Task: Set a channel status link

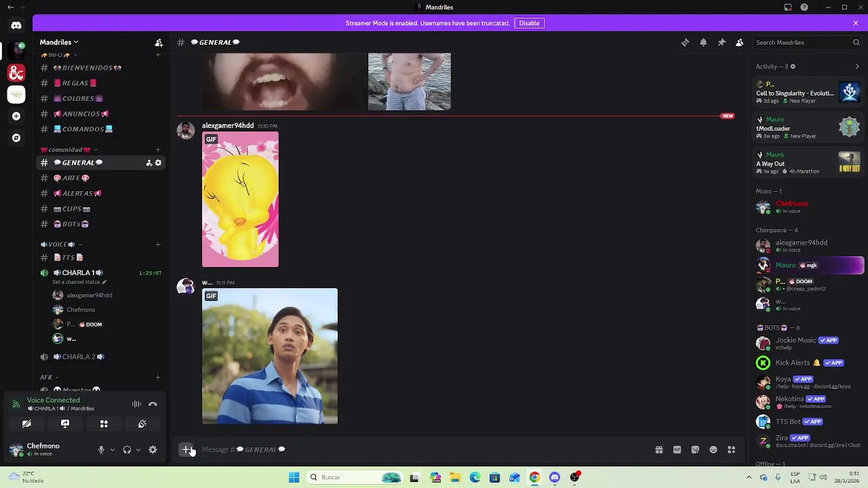Action: (79, 282)
